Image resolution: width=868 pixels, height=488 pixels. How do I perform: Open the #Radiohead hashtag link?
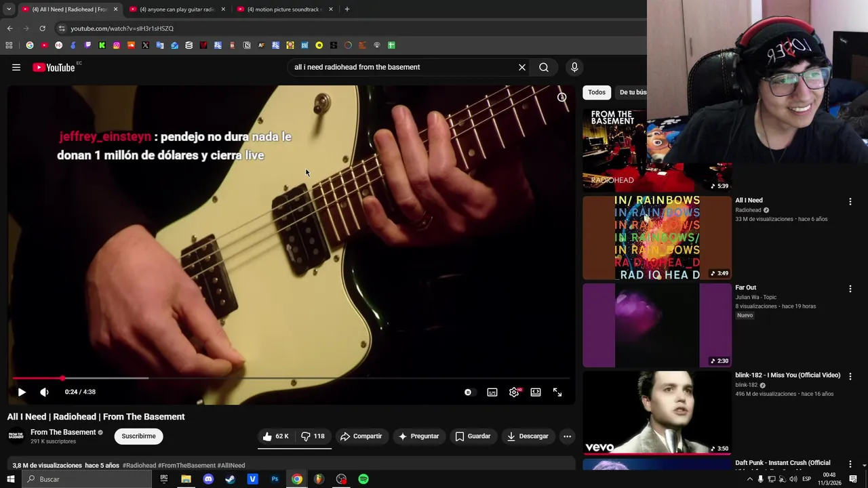tap(139, 466)
